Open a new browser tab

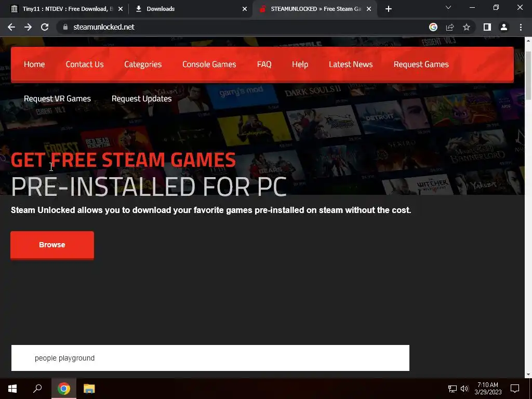389,9
